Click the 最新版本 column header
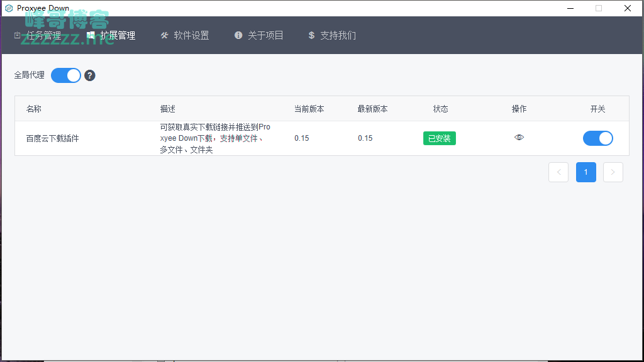The image size is (644, 362). click(372, 109)
